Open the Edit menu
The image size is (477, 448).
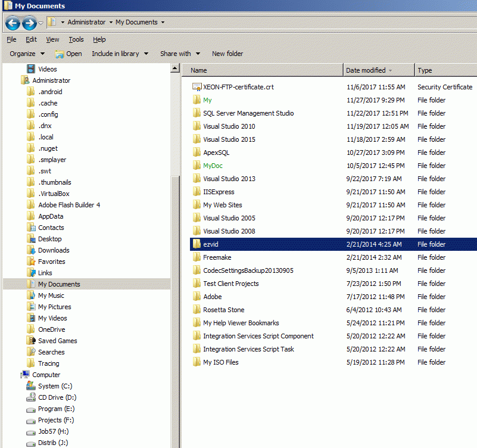click(31, 39)
